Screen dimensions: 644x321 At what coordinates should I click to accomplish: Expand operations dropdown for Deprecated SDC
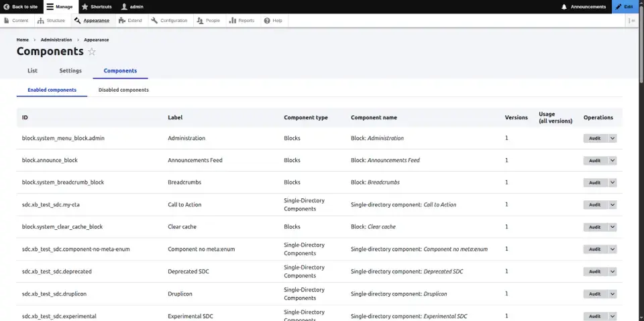[612, 271]
